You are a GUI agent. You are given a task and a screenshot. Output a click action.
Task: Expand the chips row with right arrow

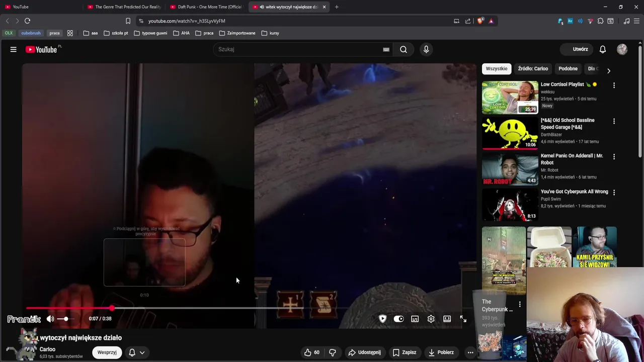click(x=609, y=70)
